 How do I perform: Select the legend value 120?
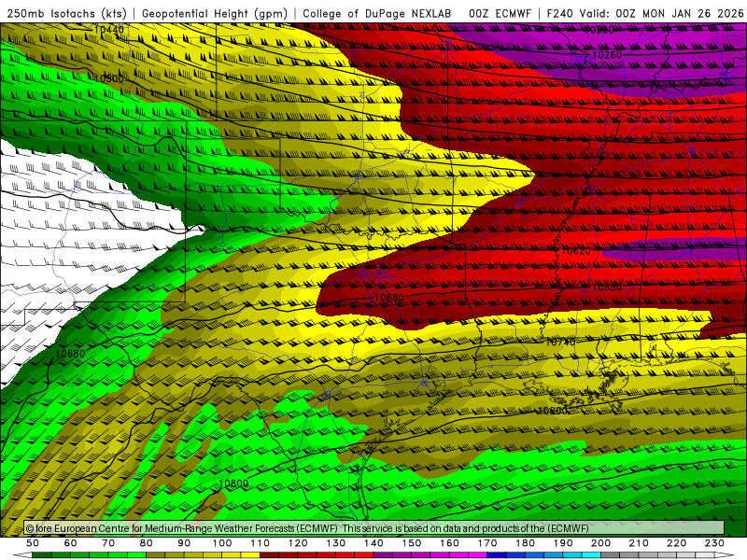[x=298, y=543]
